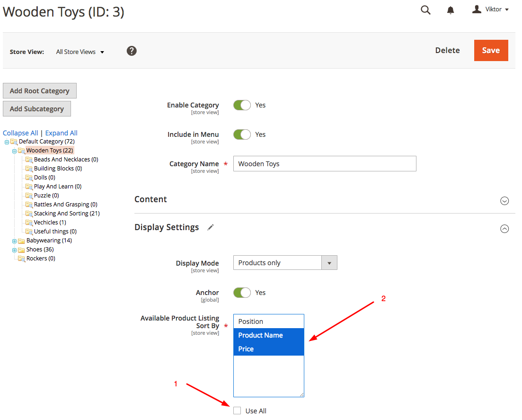The height and width of the screenshot is (420, 522).
Task: Click the Default Category folder icon
Action: 14,142
